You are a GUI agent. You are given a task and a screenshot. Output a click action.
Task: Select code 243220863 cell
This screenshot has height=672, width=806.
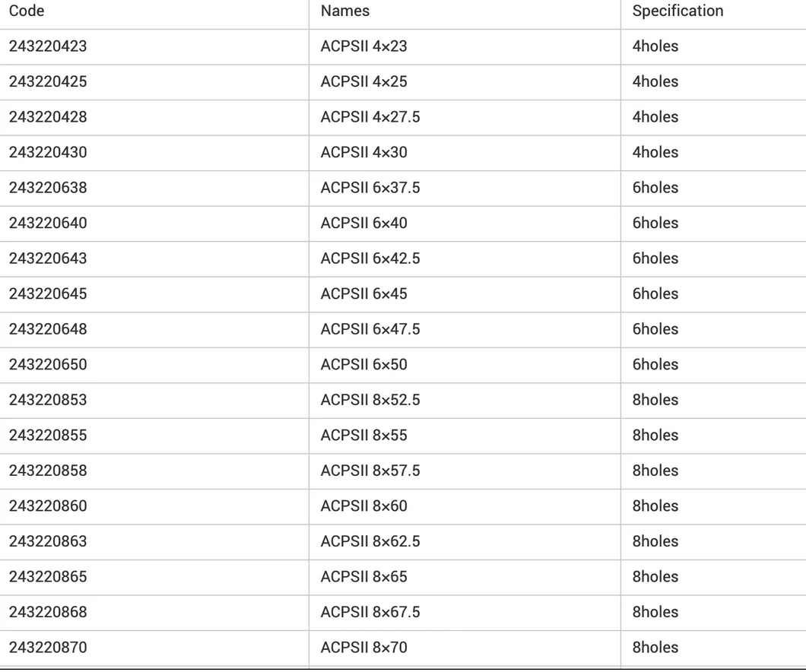point(48,541)
